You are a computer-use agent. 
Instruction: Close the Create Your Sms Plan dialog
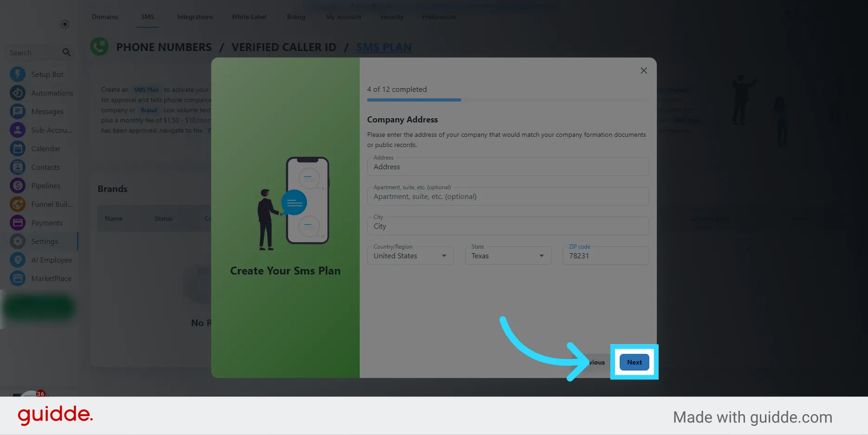pyautogui.click(x=643, y=70)
